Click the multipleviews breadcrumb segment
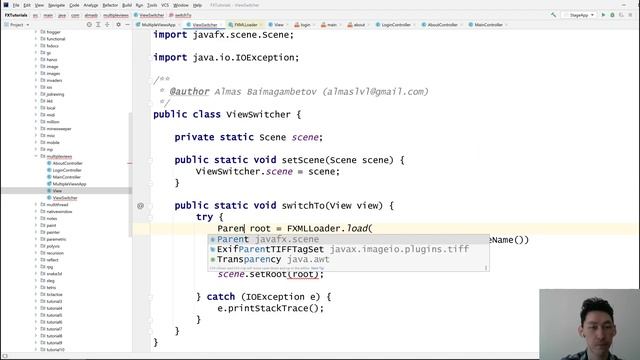Viewport: 640px width, 360px height. point(116,15)
